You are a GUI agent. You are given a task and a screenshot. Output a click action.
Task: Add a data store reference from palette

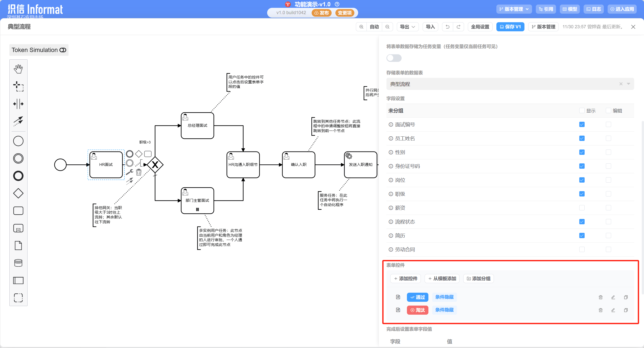coord(18,263)
